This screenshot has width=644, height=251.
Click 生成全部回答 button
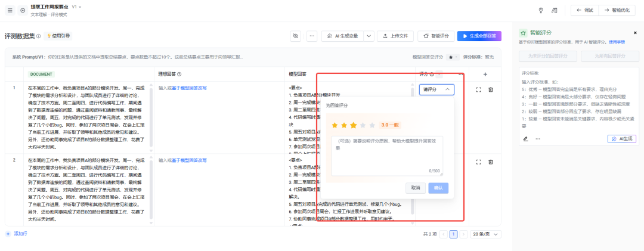479,36
